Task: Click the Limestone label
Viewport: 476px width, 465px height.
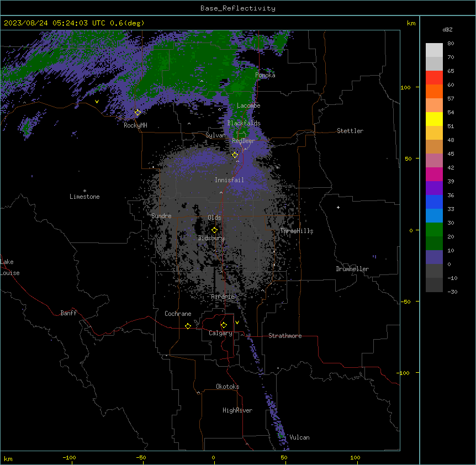Action: [x=84, y=197]
